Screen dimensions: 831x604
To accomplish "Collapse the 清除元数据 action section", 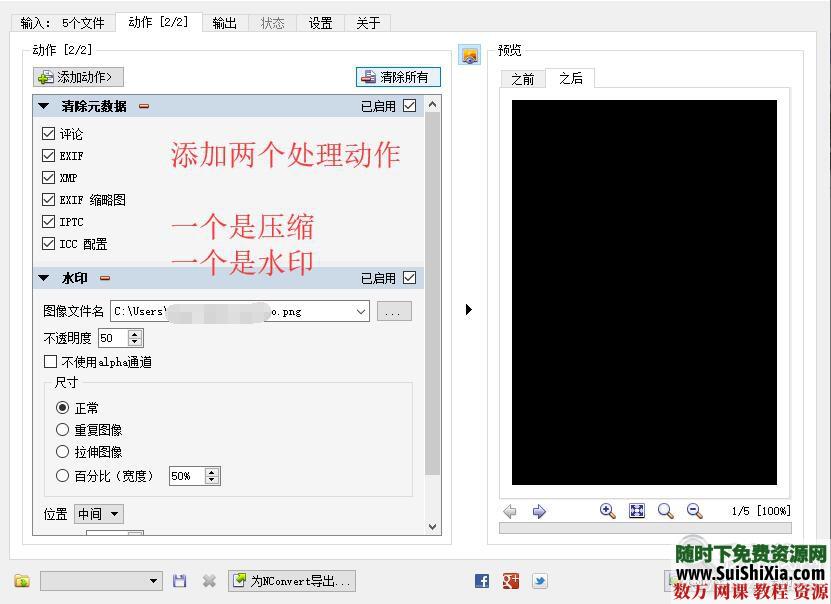I will coord(43,105).
